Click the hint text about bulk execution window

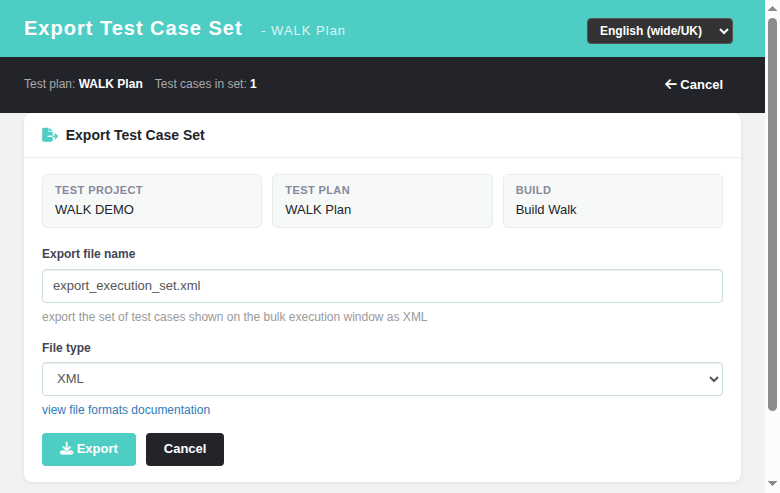(234, 317)
